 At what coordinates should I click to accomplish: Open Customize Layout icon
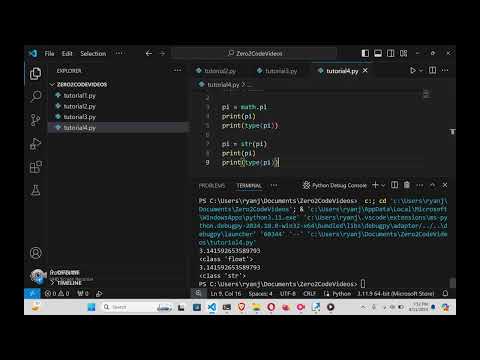[404, 53]
